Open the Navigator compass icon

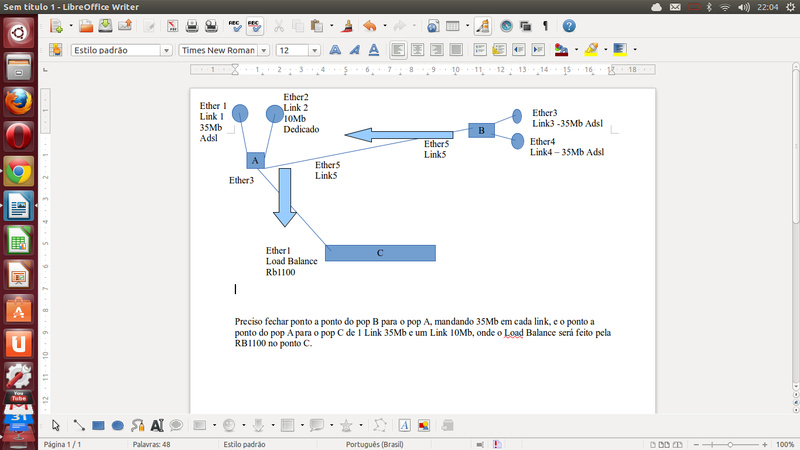506,26
